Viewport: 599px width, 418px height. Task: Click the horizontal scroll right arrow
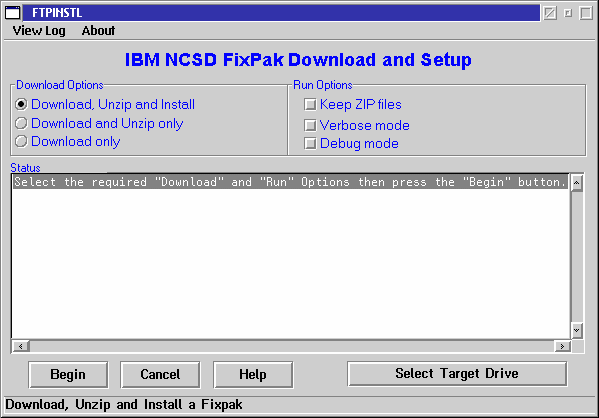tap(562, 346)
